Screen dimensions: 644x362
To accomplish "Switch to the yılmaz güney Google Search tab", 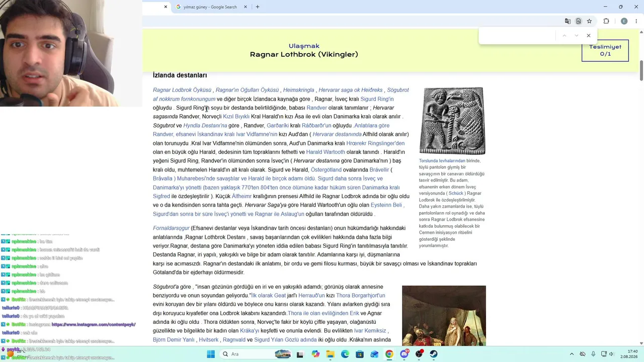I will point(210,7).
